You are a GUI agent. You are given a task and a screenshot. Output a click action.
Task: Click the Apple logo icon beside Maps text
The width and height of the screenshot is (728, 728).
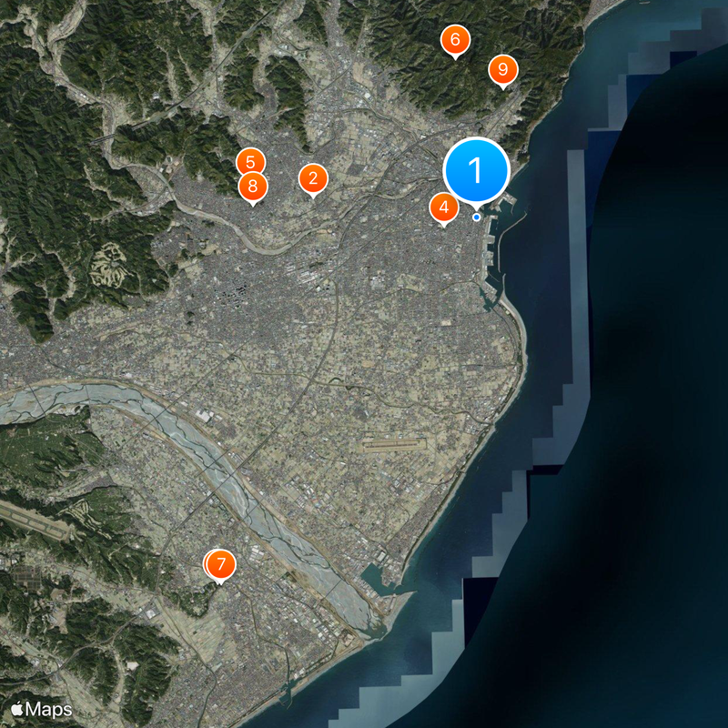tap(17, 707)
